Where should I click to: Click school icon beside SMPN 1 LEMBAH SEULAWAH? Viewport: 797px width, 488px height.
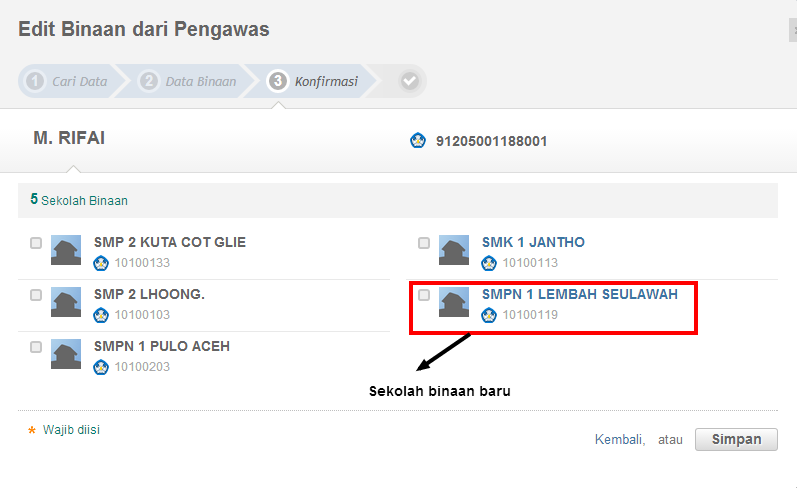(454, 302)
